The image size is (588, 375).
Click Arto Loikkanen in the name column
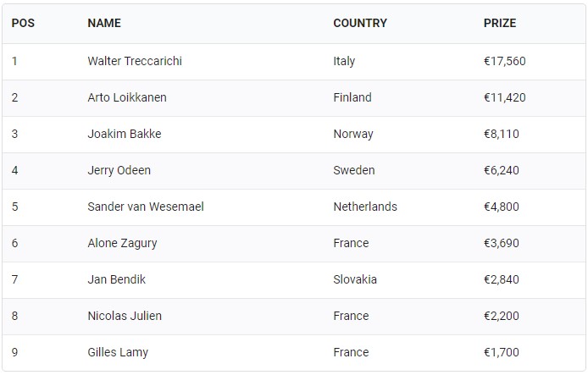point(127,97)
